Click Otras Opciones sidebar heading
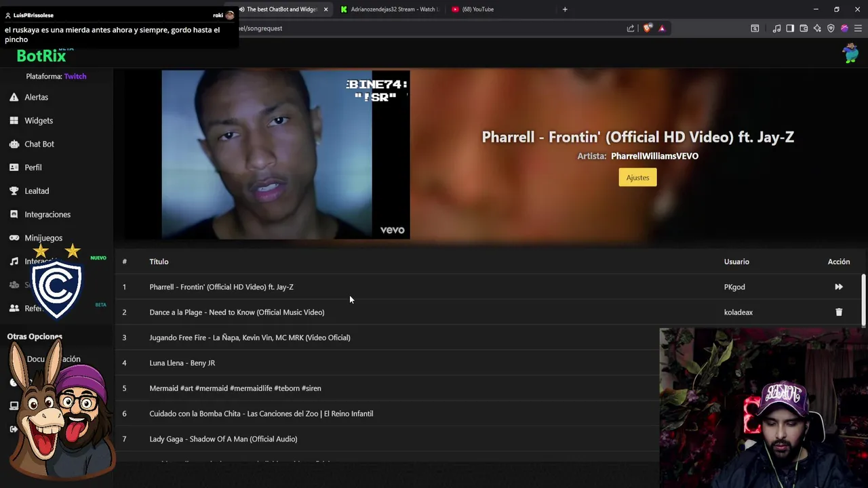 35,337
